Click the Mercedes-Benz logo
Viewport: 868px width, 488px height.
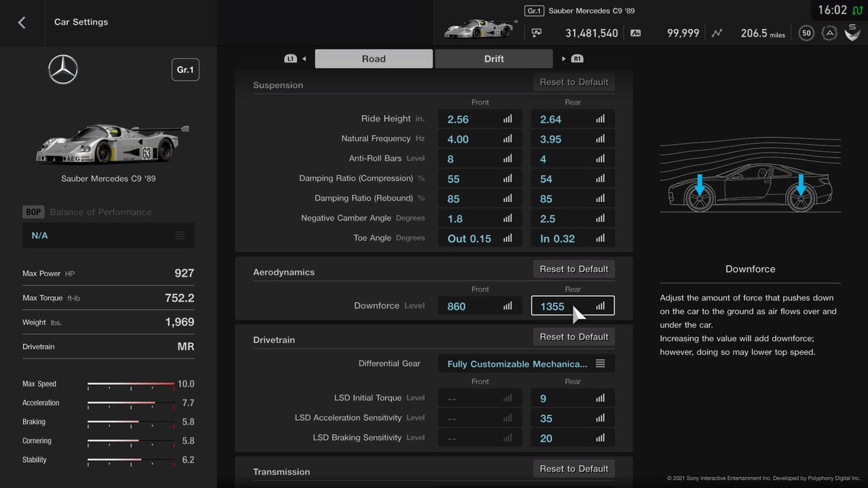click(x=63, y=70)
